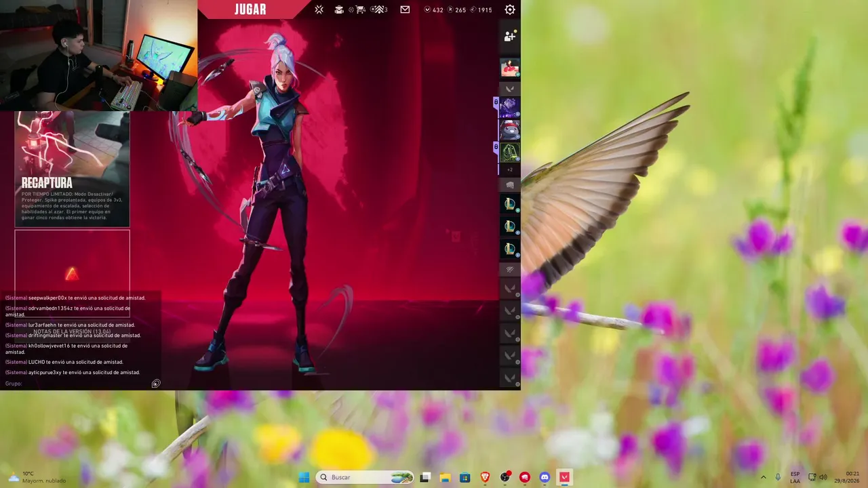Open the mail envelope inbox

click(405, 9)
